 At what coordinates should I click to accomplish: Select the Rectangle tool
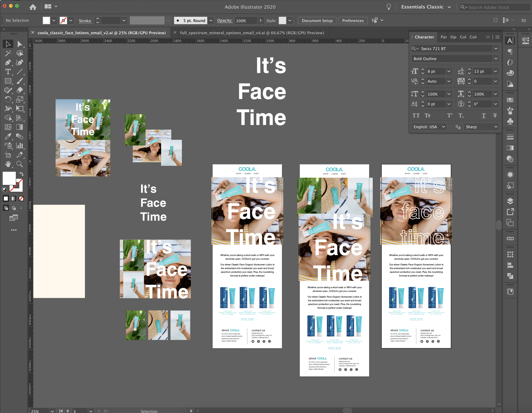point(8,81)
